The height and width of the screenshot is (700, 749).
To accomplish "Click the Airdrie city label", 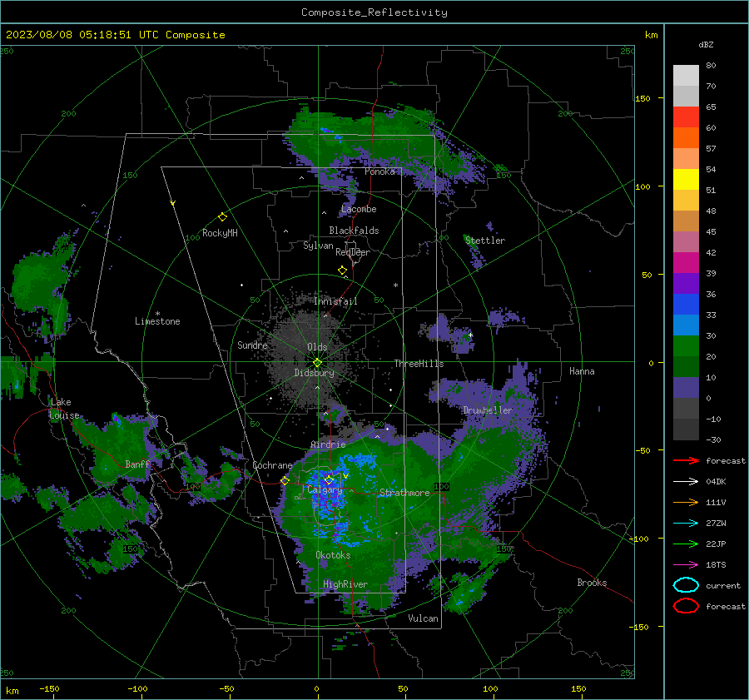I will click(328, 444).
